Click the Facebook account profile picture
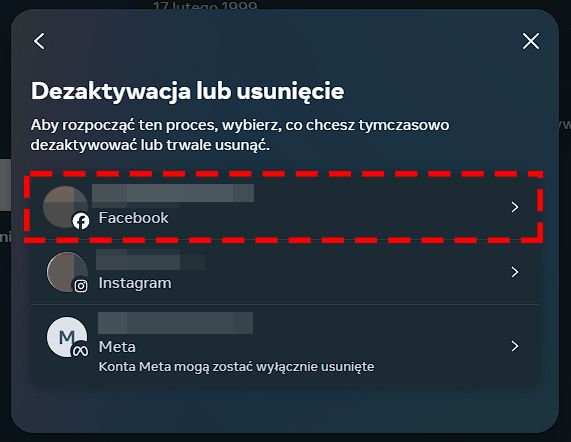Screen dimensions: 571x442 [x=65, y=207]
